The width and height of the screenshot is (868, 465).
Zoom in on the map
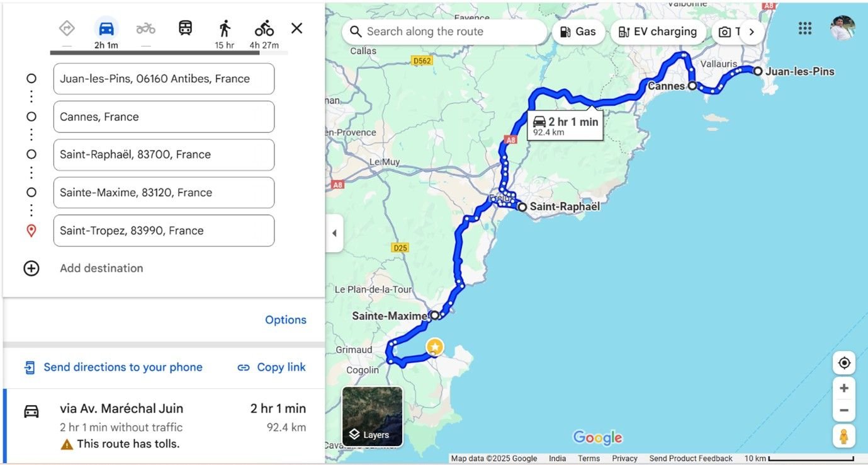(x=844, y=388)
